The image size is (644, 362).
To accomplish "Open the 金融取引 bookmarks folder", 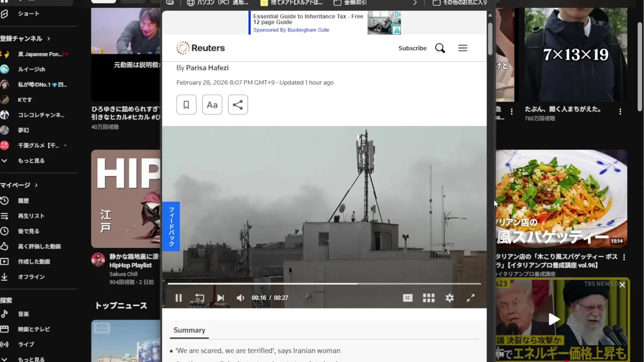I will [350, 3].
